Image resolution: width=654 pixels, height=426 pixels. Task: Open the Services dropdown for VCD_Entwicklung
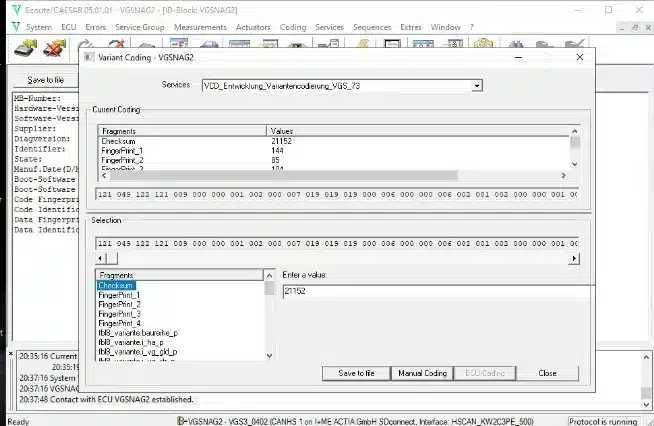477,86
